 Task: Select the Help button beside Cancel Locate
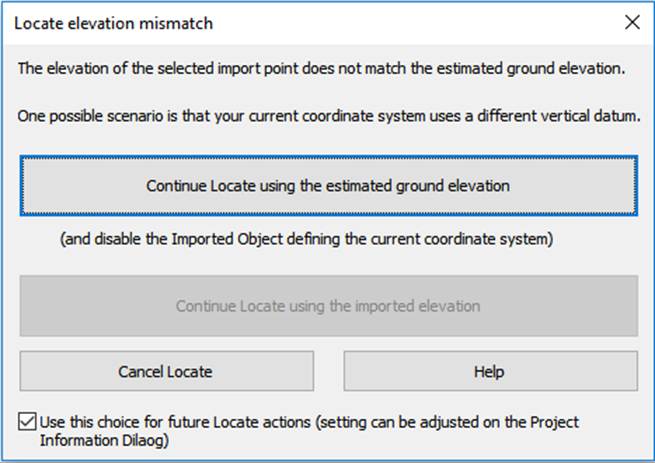click(x=490, y=371)
